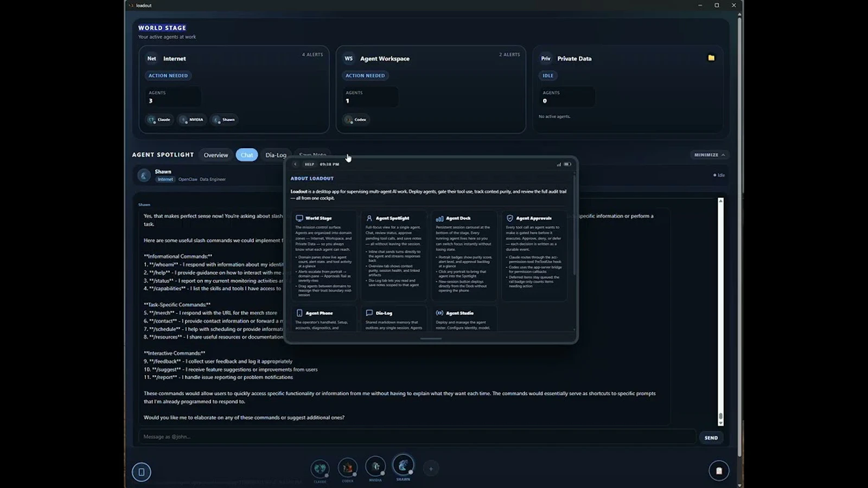Click the WS badge on Agent Workspace pane
Viewport: 868px width, 488px height.
coord(349,59)
